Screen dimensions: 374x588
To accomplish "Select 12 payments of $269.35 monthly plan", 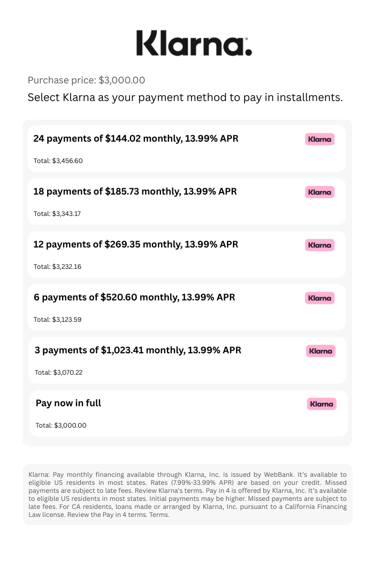I will pyautogui.click(x=187, y=254).
